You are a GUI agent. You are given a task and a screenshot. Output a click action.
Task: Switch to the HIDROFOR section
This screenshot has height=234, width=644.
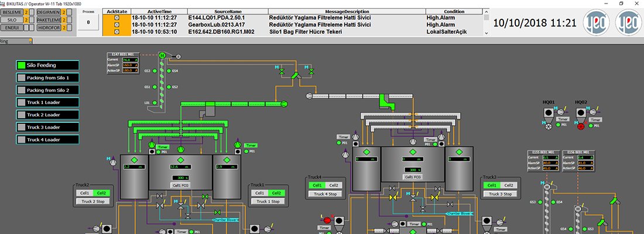coord(49,27)
